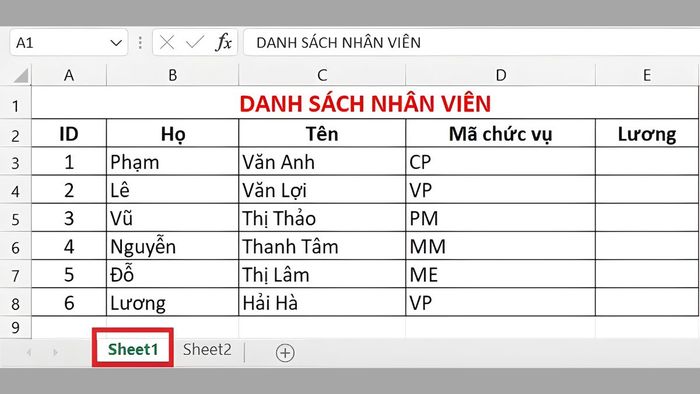This screenshot has height=394, width=700.
Task: Click the Họ header cell
Action: click(172, 133)
